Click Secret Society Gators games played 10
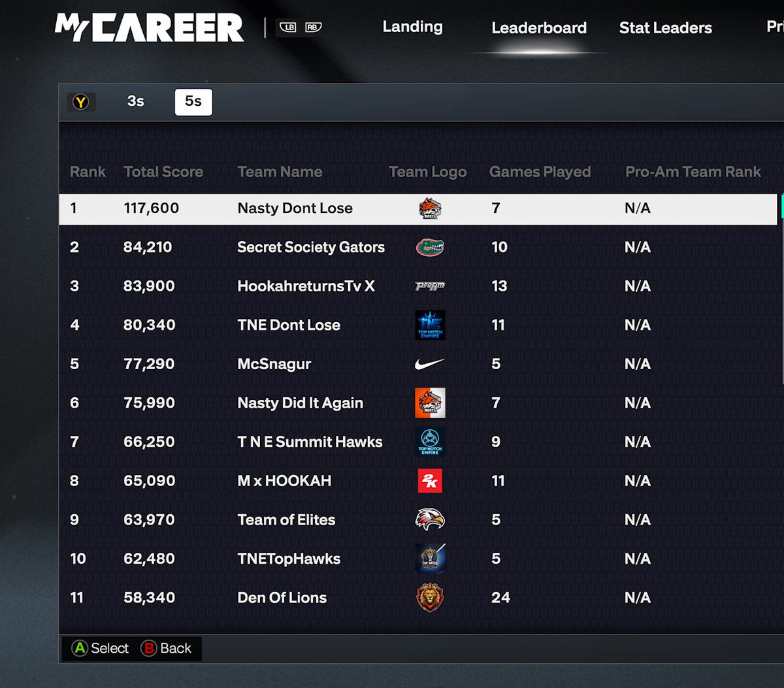Viewport: 784px width, 688px height. (499, 247)
